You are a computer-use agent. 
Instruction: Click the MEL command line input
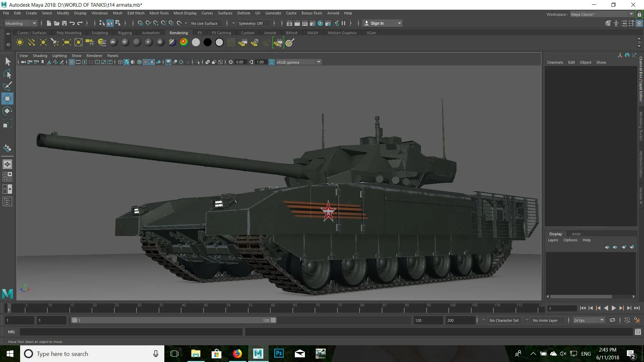click(131, 332)
